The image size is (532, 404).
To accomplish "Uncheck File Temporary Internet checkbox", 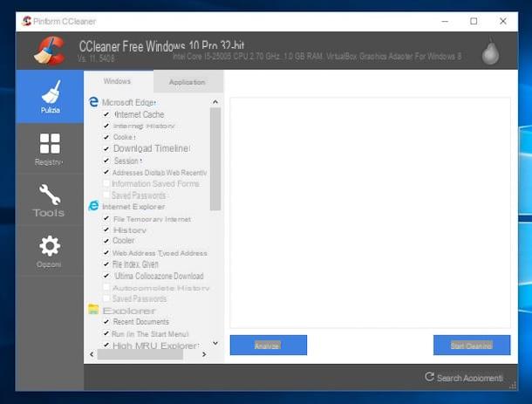I will 106,219.
